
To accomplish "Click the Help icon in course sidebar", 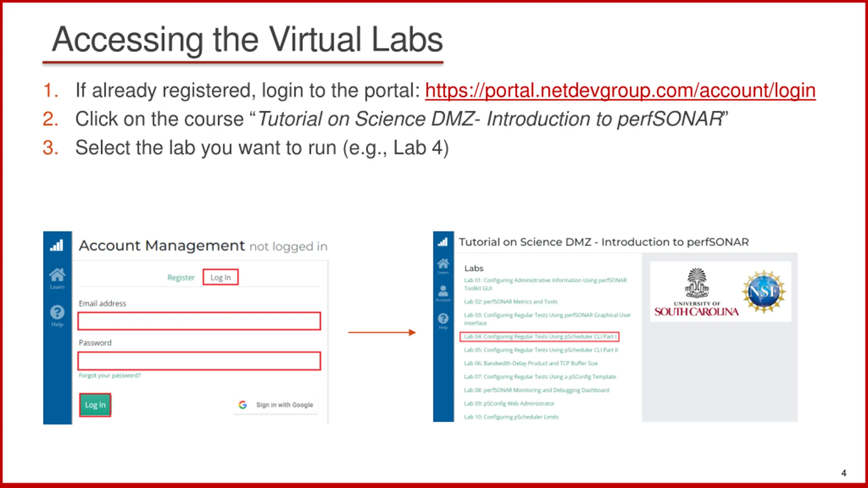I will (443, 319).
